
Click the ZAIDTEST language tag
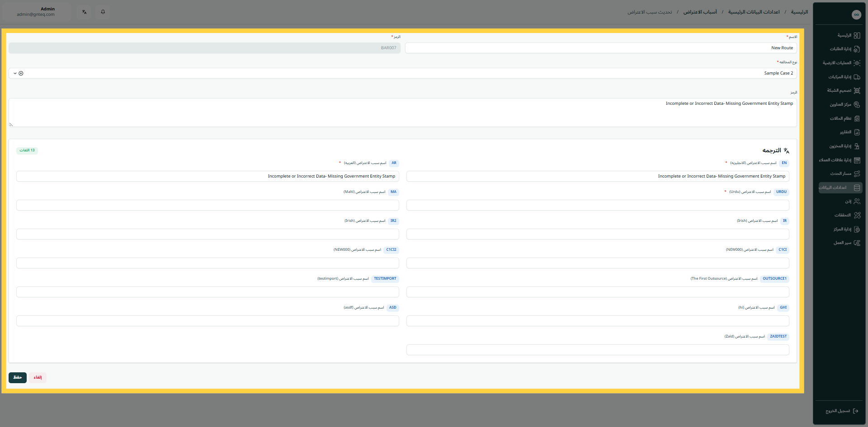point(778,337)
